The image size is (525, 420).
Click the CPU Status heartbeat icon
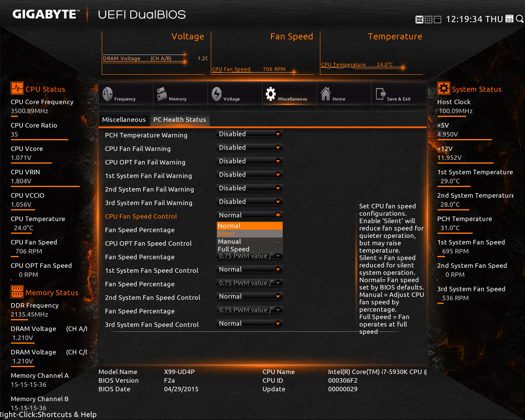pos(17,89)
